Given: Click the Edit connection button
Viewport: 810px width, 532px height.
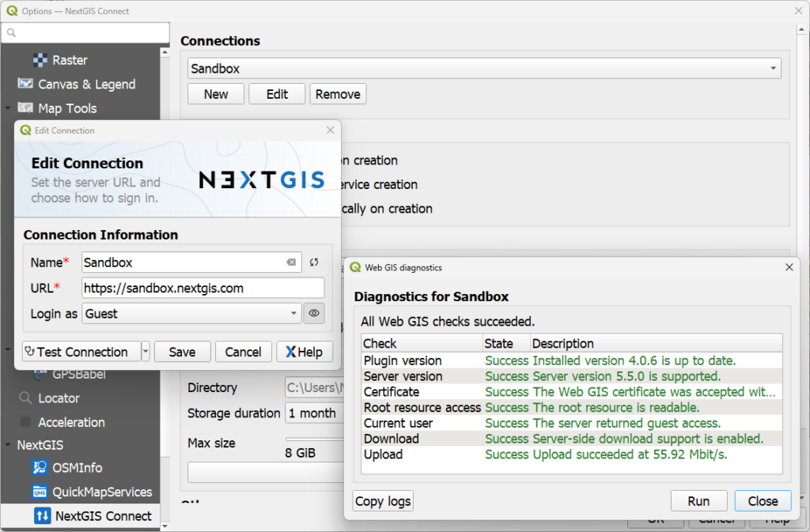Looking at the screenshot, I should (277, 94).
